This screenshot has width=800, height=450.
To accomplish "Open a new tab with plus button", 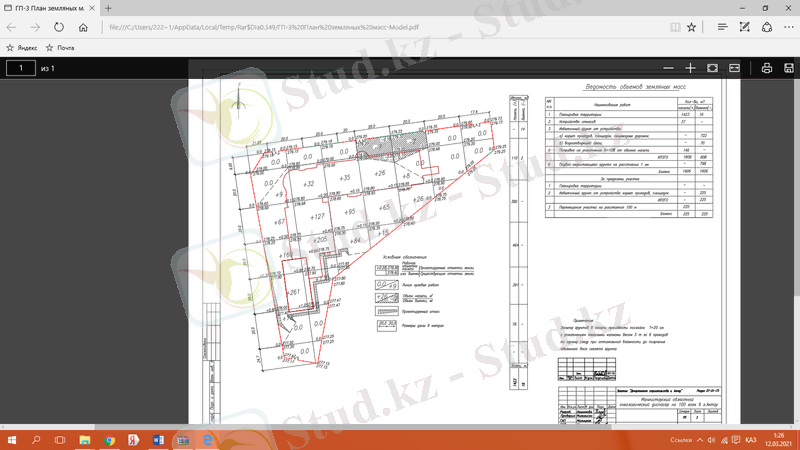I will 108,8.
